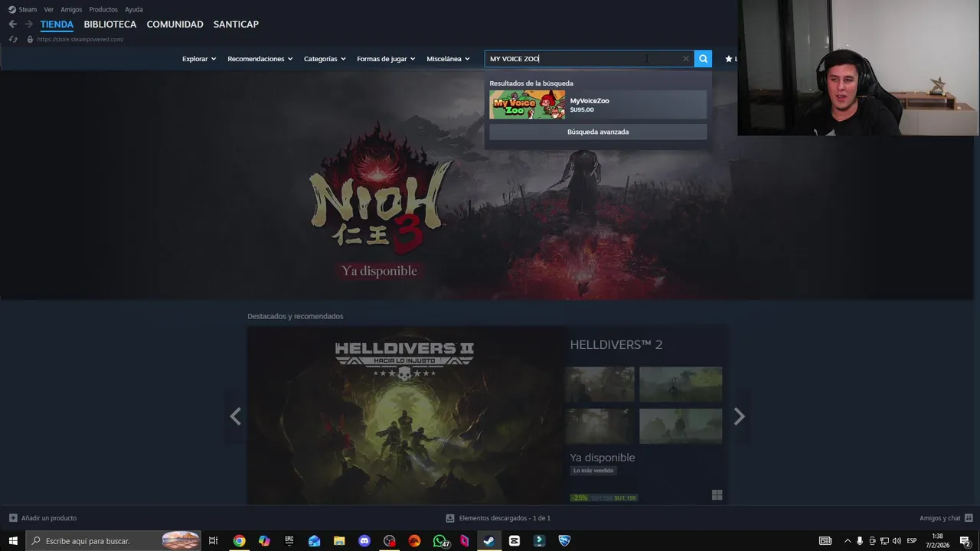Click the HELLDIVERS™ 2 title

(x=616, y=345)
